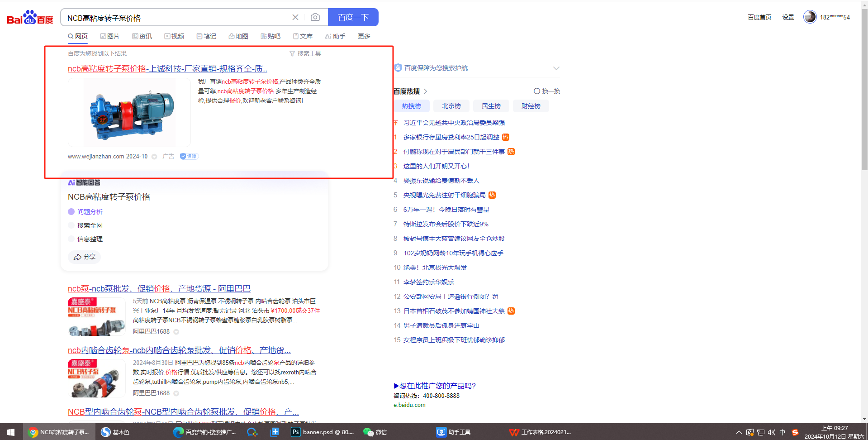The image size is (868, 440).
Task: Click the camera image search icon
Action: click(315, 17)
